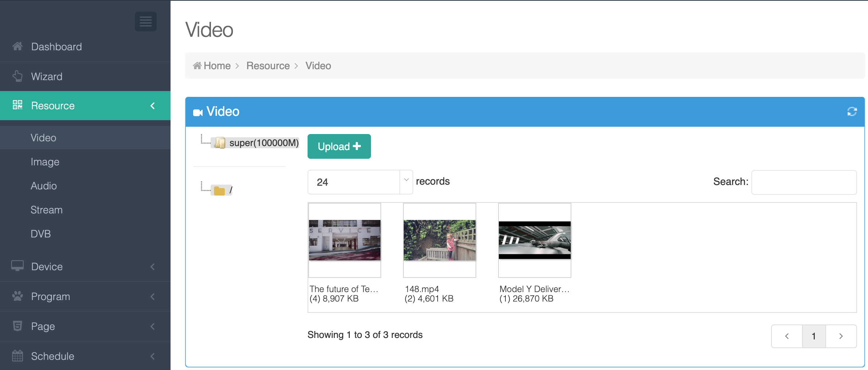Screen dimensions: 868x370
Task: Open the Stream section in the sidebar
Action: click(46, 210)
